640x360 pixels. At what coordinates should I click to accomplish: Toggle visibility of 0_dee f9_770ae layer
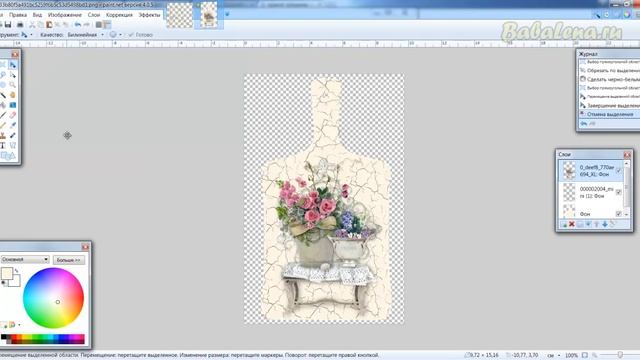pos(619,171)
